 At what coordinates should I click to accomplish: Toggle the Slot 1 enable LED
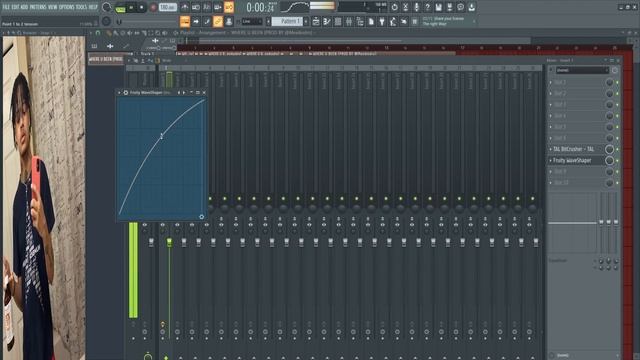point(617,82)
